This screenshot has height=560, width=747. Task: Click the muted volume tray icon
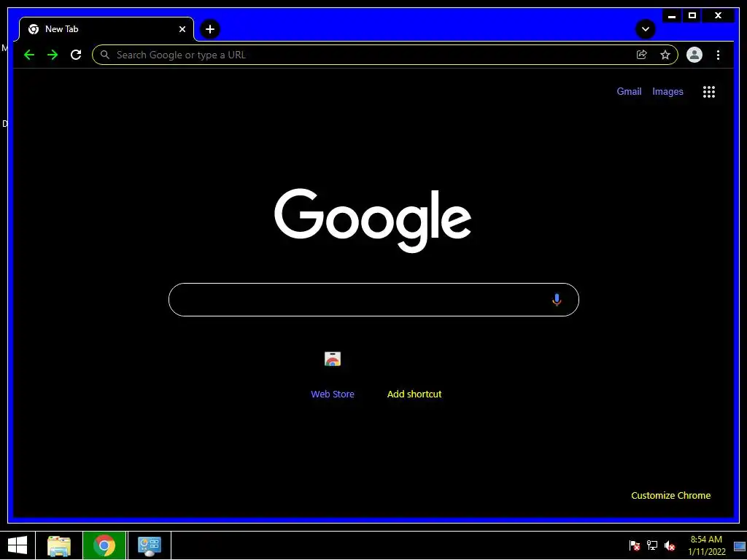tap(670, 545)
